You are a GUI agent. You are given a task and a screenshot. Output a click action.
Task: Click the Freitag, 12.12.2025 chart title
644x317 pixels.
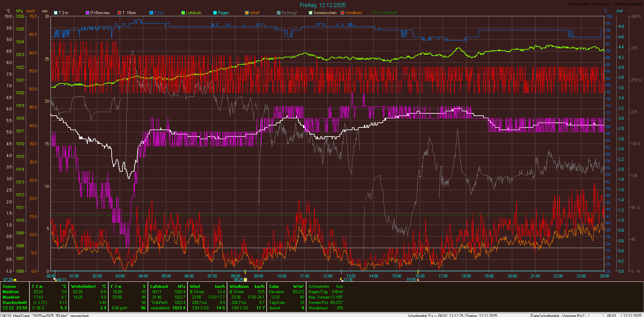click(x=322, y=5)
